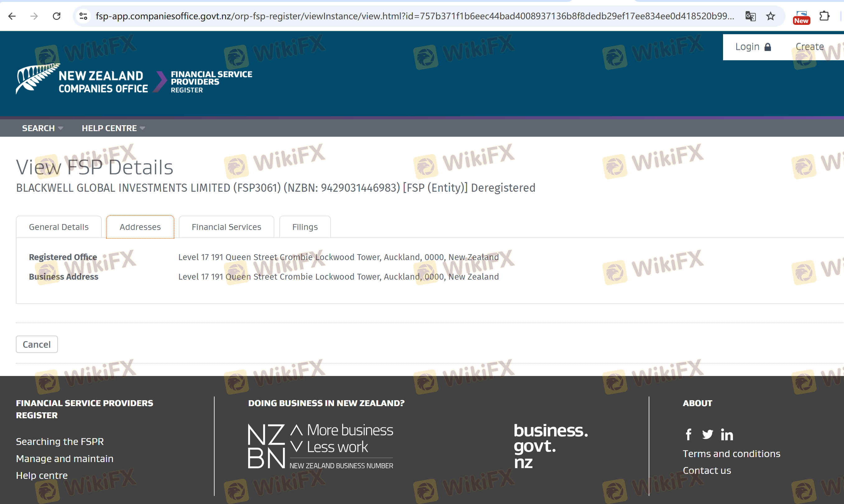Open the Filings tab
The image size is (844, 504).
pos(304,227)
